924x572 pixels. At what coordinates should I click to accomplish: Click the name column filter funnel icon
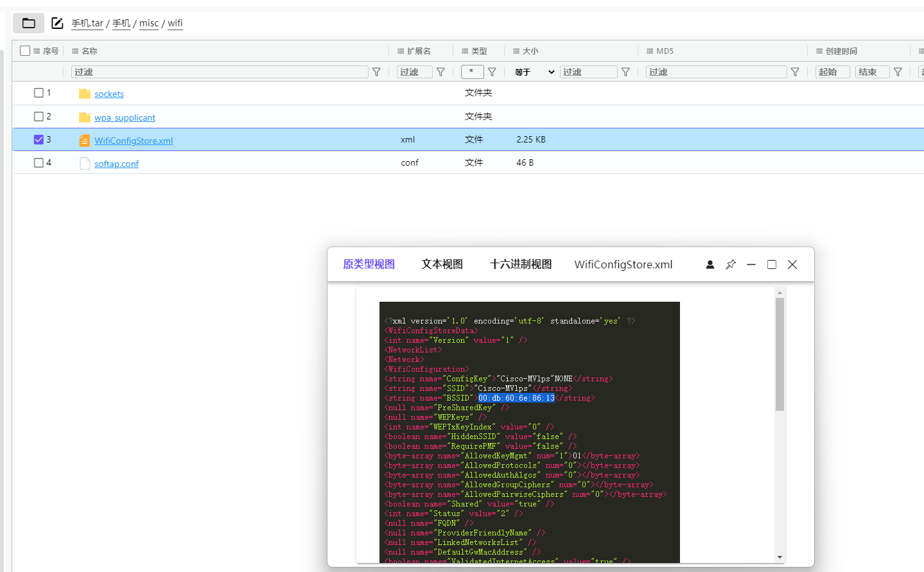click(376, 72)
